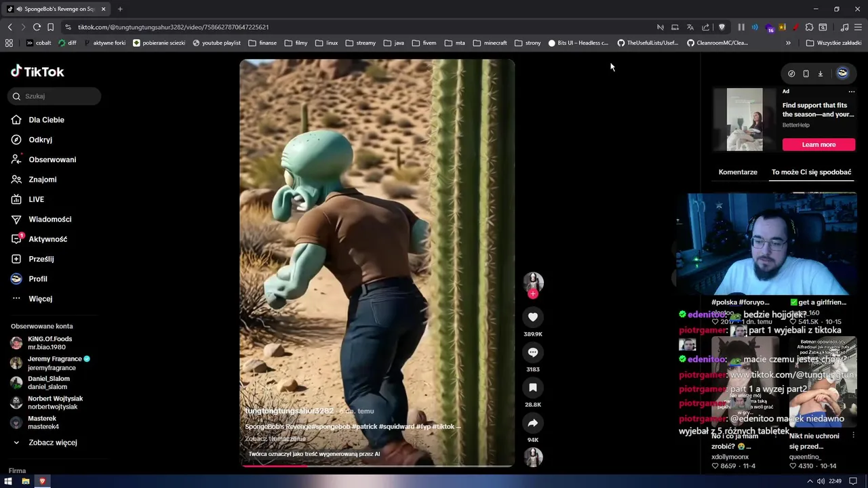Open Norbert Wojtysiak account
This screenshot has width=868, height=488.
tap(55, 403)
